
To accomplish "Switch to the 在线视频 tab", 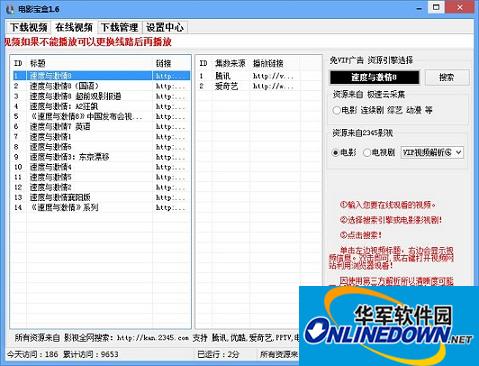I will pos(74,27).
